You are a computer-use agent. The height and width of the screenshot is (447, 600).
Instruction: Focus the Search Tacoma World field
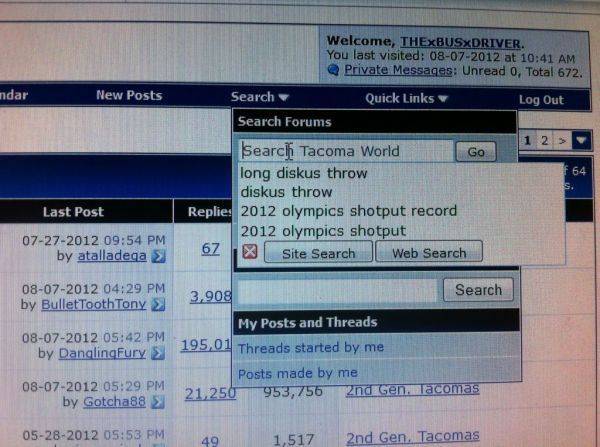pos(346,151)
